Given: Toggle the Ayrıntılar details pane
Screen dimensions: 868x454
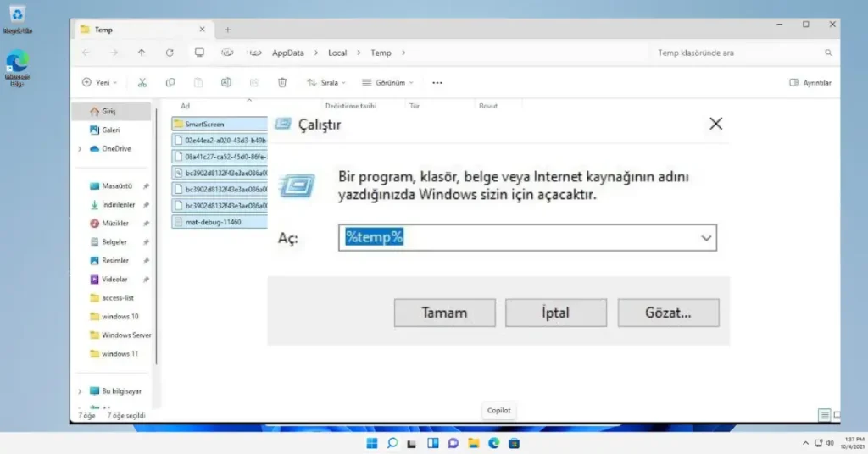Looking at the screenshot, I should coord(810,82).
